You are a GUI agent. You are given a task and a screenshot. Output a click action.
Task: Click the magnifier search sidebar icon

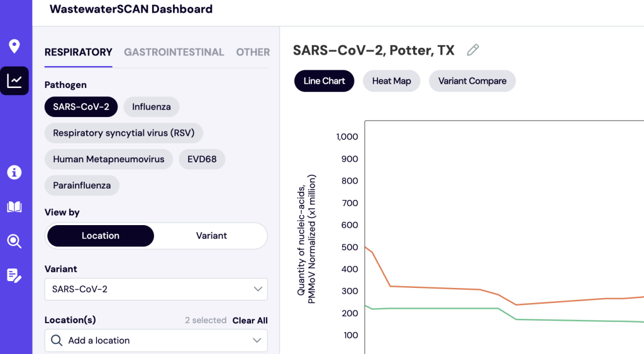pos(14,241)
